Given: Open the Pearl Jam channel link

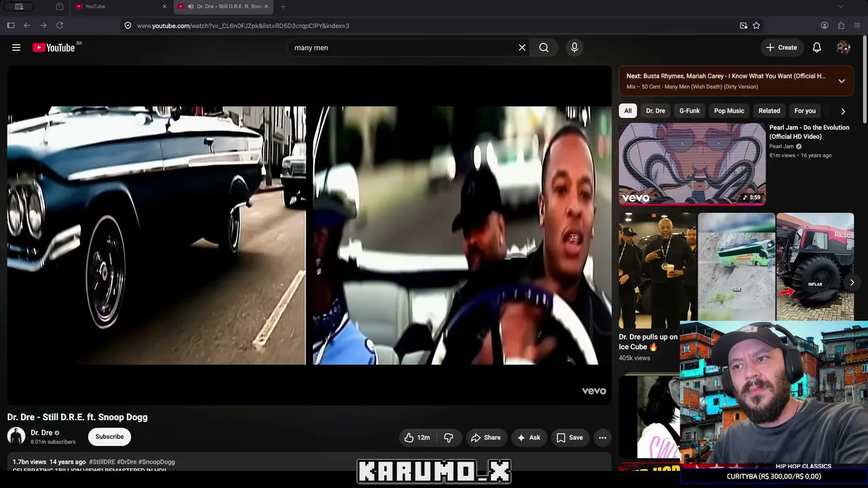Looking at the screenshot, I should (781, 146).
